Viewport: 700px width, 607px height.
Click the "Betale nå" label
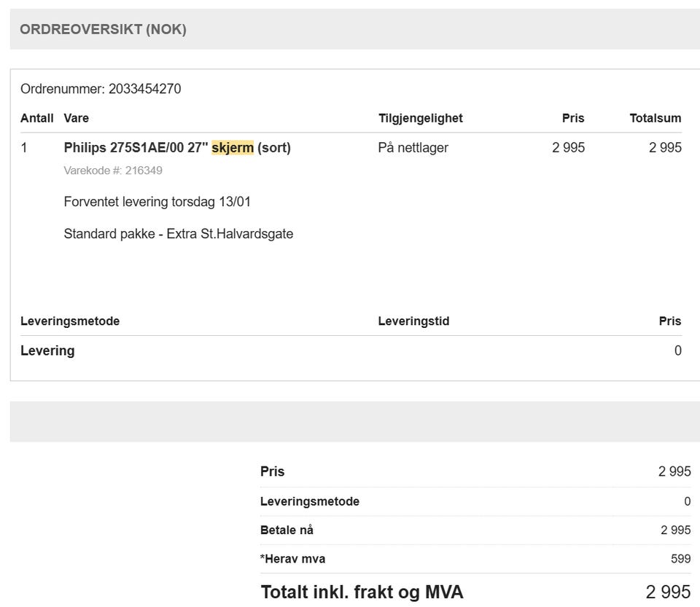[287, 530]
